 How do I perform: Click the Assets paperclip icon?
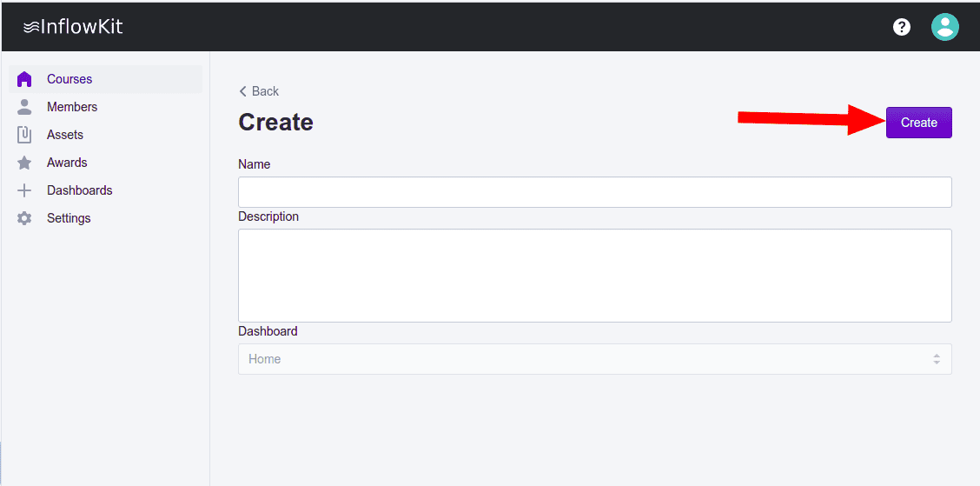[24, 135]
